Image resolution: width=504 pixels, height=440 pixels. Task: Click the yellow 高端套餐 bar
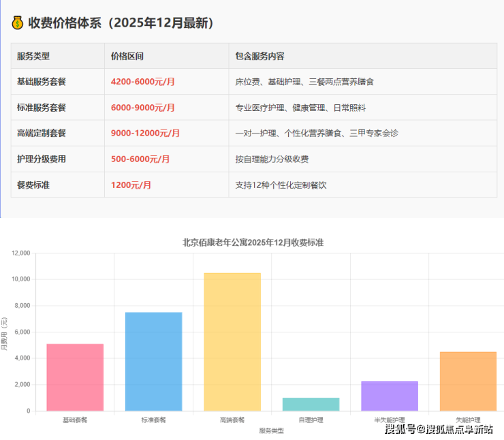pos(232,342)
